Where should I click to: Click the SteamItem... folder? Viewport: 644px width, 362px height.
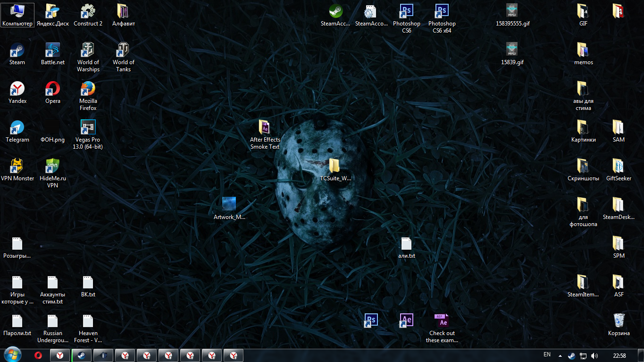(x=583, y=286)
